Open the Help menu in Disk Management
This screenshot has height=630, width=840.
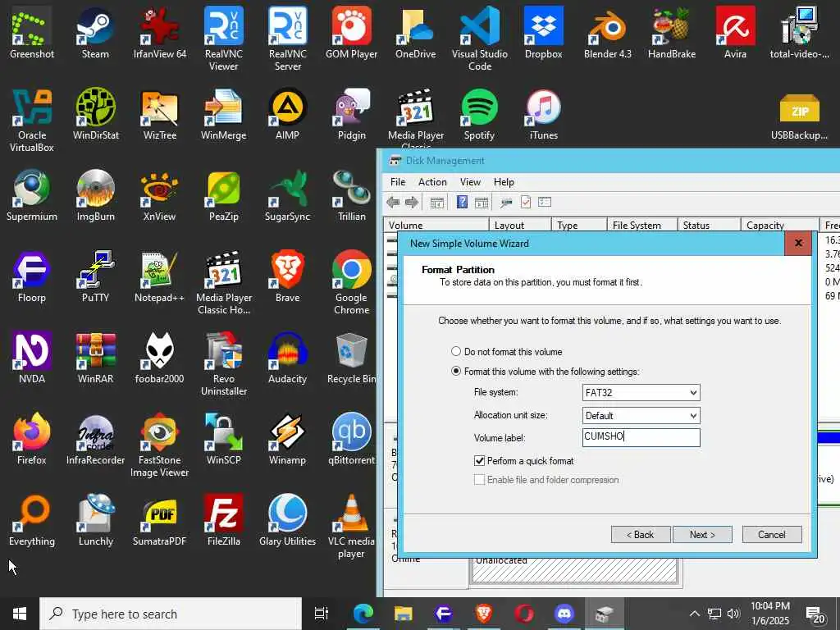[504, 182]
